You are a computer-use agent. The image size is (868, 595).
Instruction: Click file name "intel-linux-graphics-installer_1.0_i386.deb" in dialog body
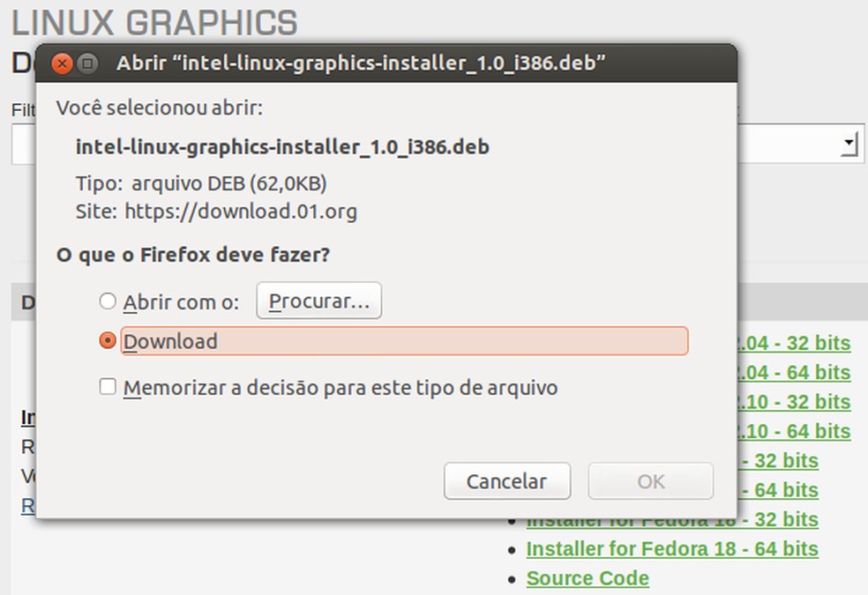[282, 147]
